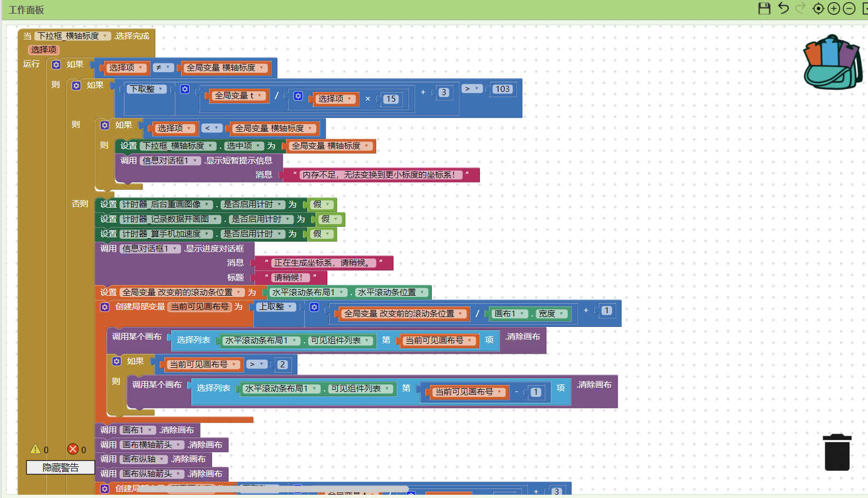The width and height of the screenshot is (868, 498).
Task: Undo the last change with the undo arrow
Action: point(783,8)
